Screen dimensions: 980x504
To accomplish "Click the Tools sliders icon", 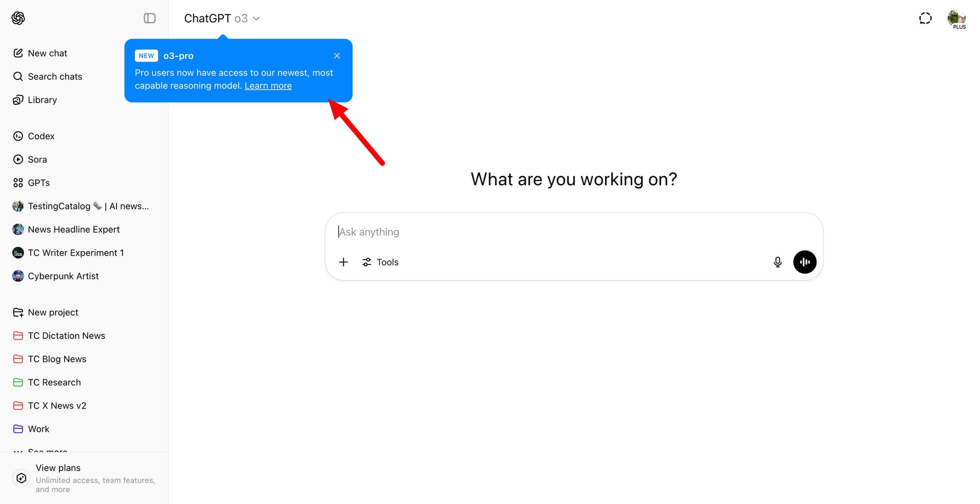I will [367, 262].
